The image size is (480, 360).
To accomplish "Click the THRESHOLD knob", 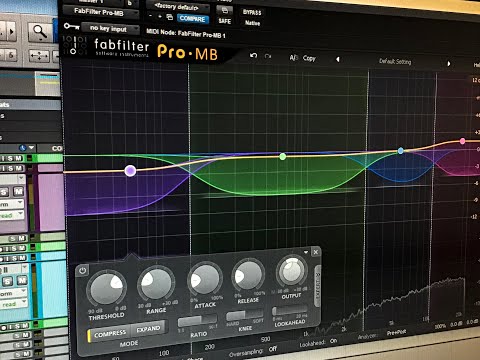I will coord(107,289).
